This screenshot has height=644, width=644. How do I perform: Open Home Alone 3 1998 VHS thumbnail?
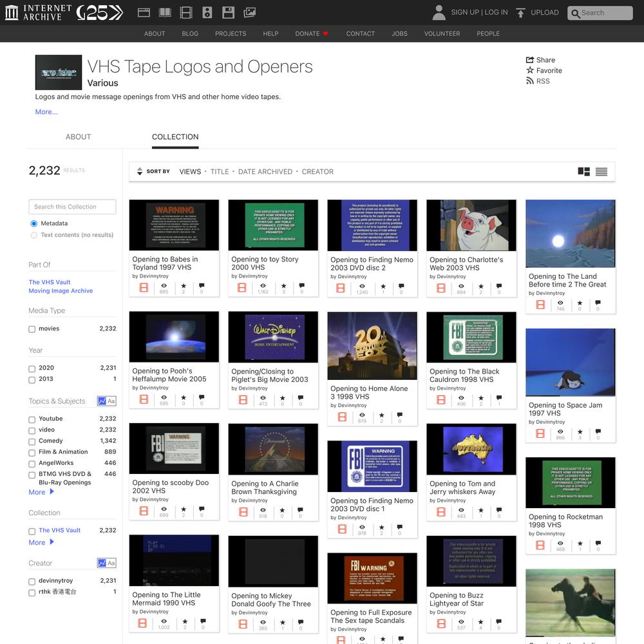[372, 346]
